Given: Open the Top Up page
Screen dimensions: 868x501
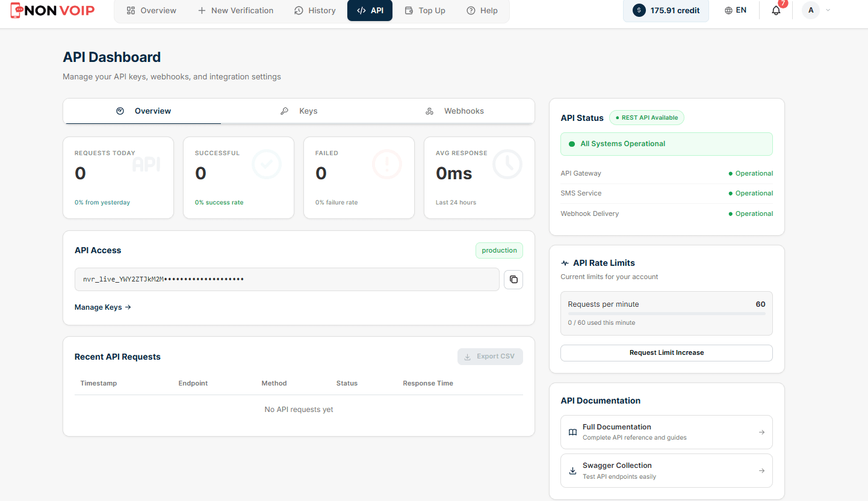Looking at the screenshot, I should (425, 10).
